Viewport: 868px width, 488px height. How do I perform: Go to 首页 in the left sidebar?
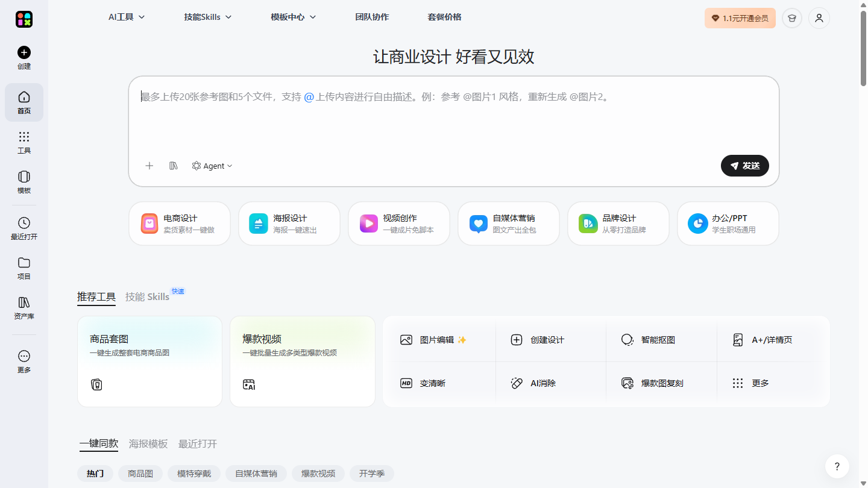(24, 102)
